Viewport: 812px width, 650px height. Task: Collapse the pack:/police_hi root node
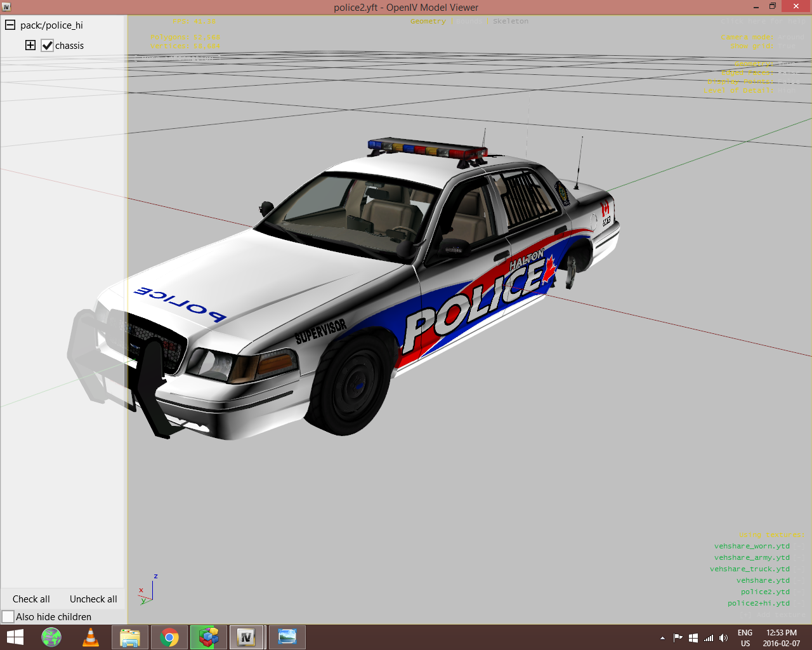pyautogui.click(x=10, y=25)
